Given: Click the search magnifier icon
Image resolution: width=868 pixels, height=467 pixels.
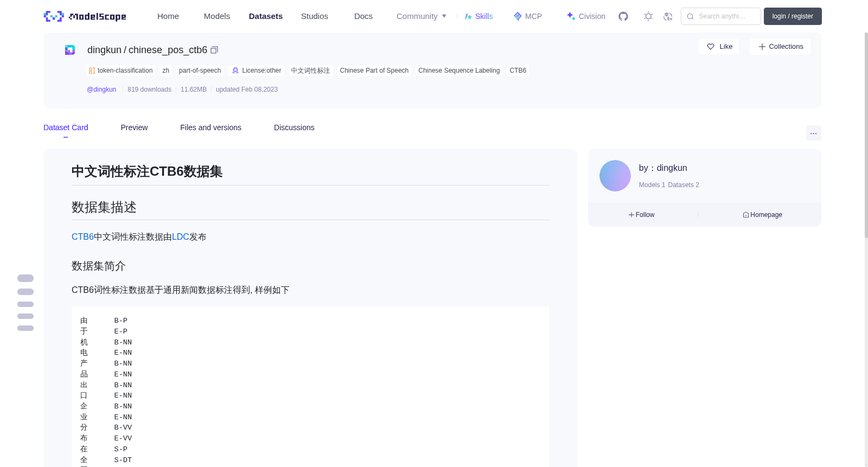Looking at the screenshot, I should click(690, 16).
